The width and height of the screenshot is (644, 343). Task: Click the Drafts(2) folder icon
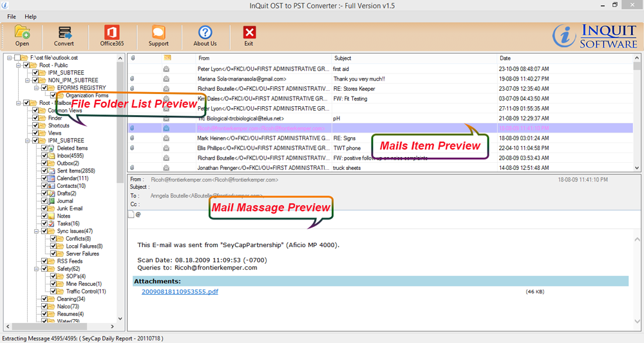point(52,193)
